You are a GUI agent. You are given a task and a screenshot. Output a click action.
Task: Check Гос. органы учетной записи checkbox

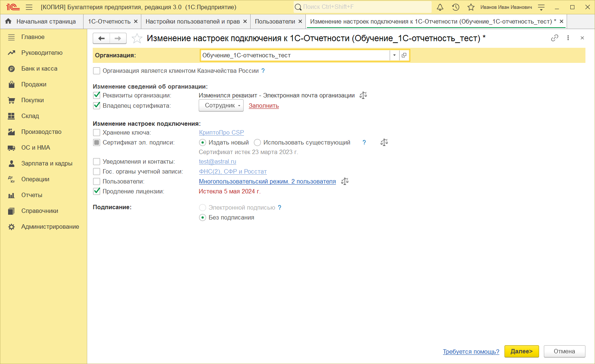coord(97,171)
